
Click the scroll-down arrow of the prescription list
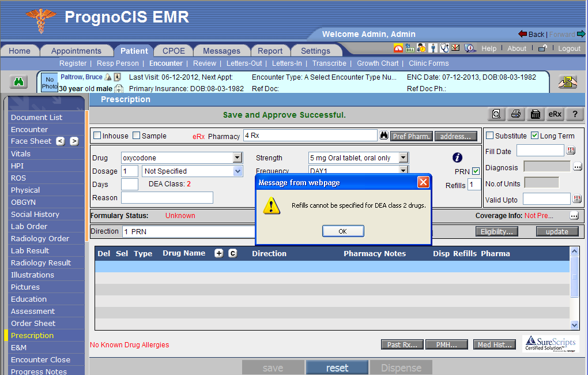point(574,325)
